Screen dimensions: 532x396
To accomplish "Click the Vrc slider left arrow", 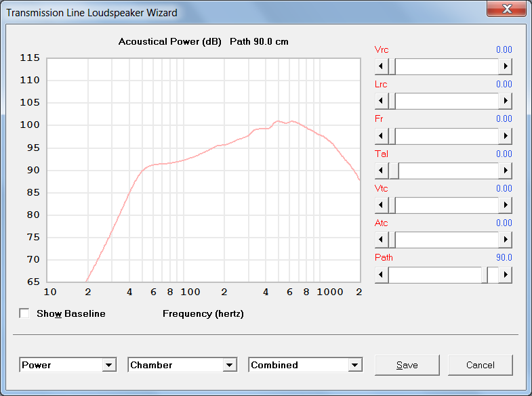I will tap(382, 66).
